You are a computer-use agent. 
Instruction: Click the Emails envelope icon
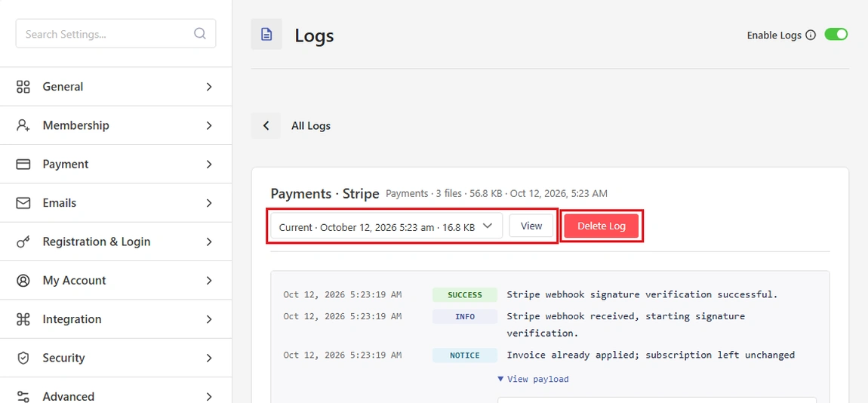pyautogui.click(x=23, y=203)
